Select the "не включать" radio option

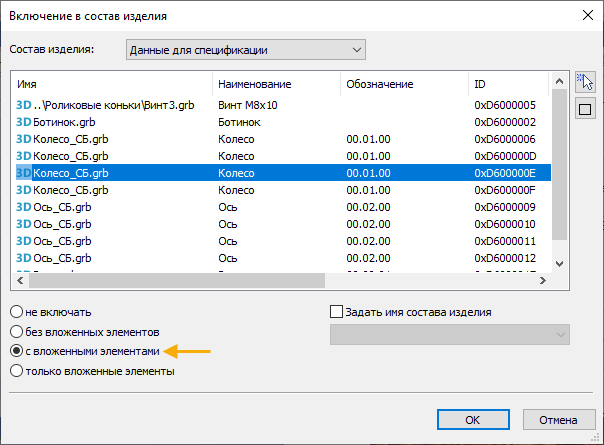pyautogui.click(x=15, y=312)
